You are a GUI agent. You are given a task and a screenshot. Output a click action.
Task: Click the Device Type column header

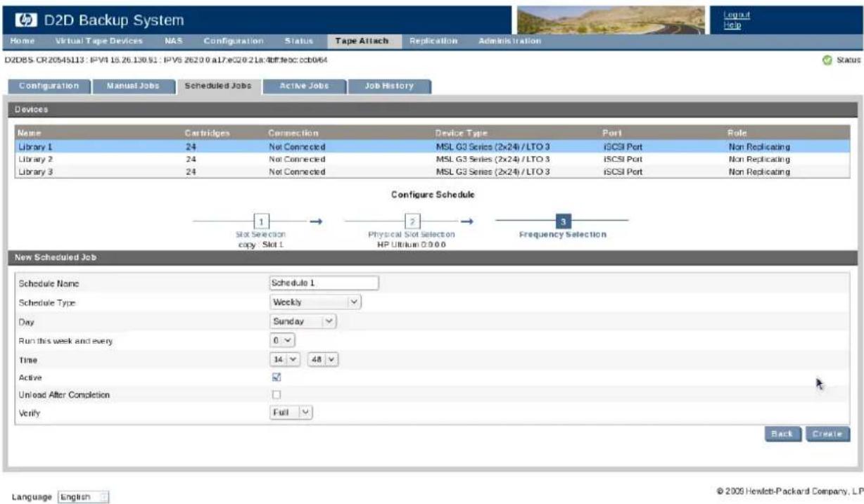pyautogui.click(x=462, y=134)
